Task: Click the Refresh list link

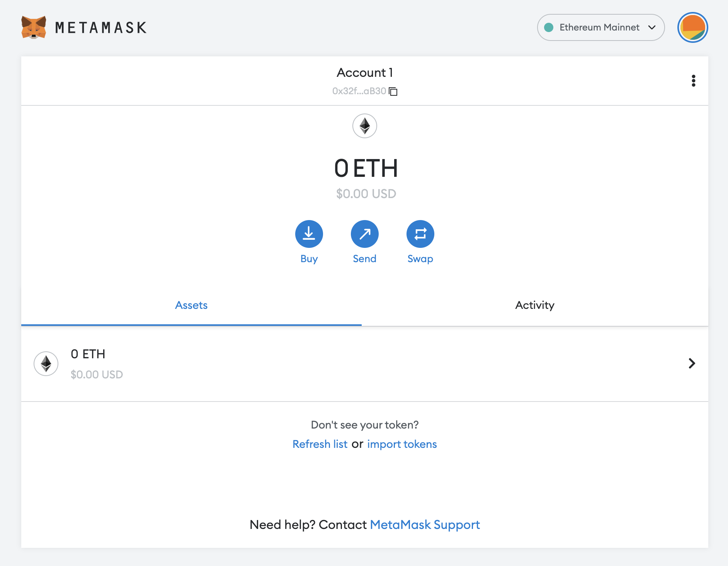Action: pyautogui.click(x=320, y=444)
